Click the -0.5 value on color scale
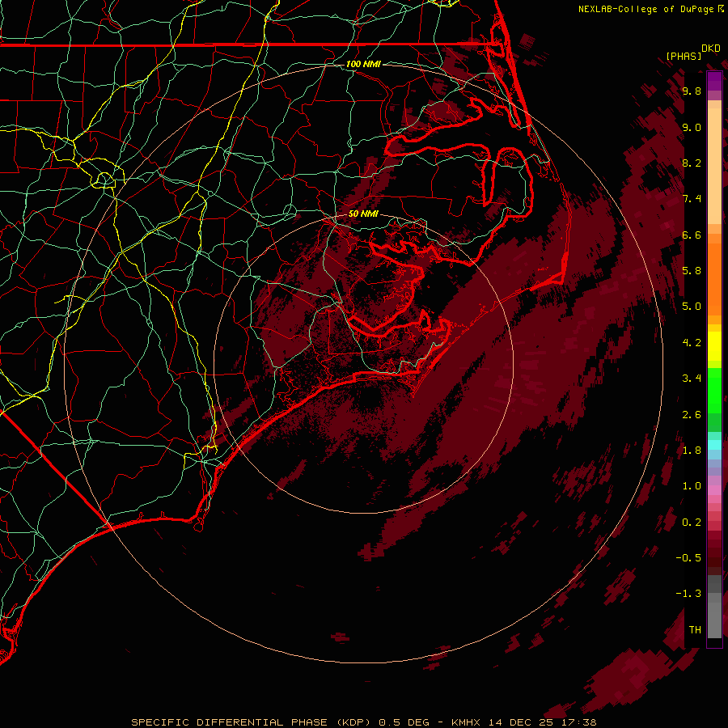728x728 pixels. [x=688, y=557]
